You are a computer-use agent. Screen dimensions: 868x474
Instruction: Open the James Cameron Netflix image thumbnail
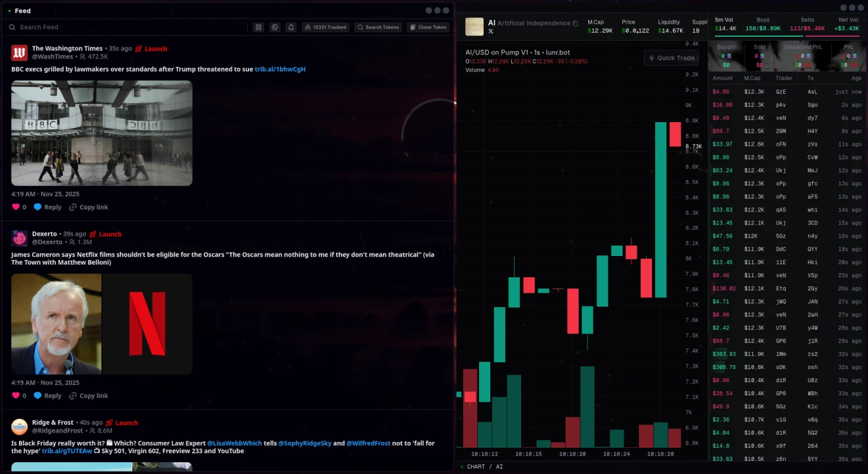(102, 324)
